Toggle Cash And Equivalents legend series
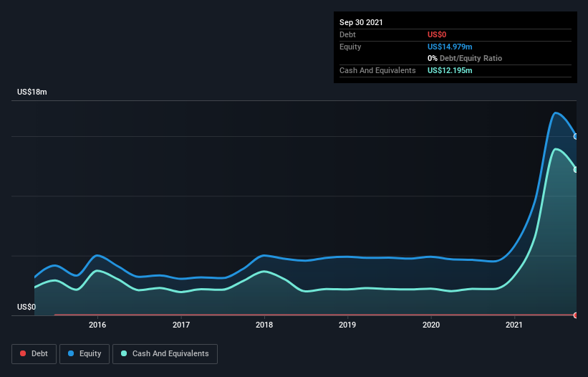The image size is (588, 377). (x=165, y=353)
